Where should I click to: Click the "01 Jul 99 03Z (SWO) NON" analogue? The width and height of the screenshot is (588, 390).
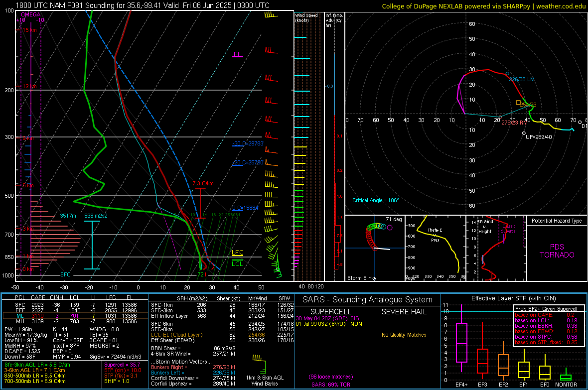point(329,324)
